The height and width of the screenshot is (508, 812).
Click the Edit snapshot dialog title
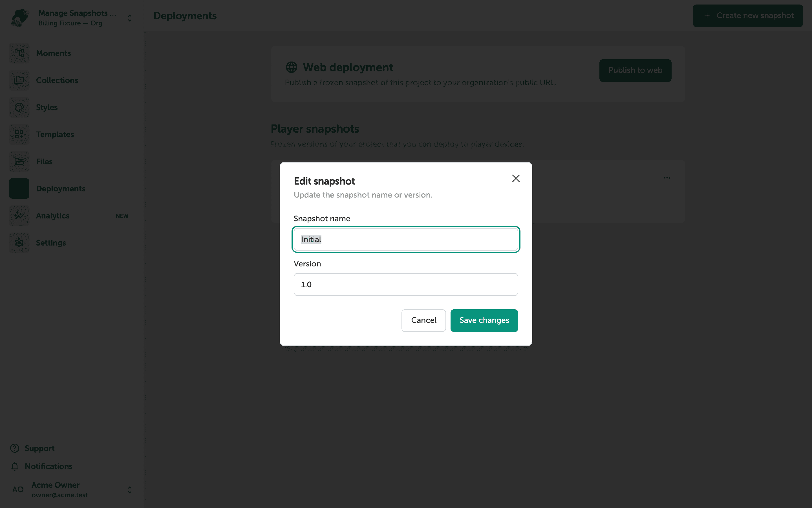click(x=324, y=181)
